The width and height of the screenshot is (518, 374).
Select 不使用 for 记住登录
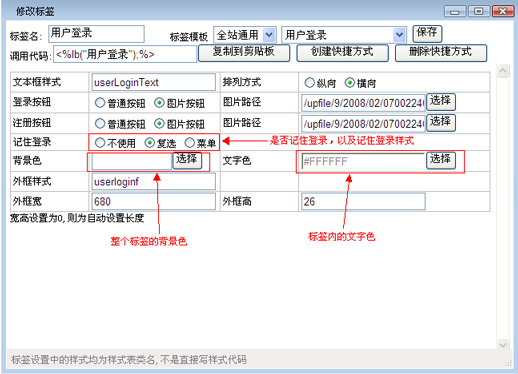(x=100, y=143)
